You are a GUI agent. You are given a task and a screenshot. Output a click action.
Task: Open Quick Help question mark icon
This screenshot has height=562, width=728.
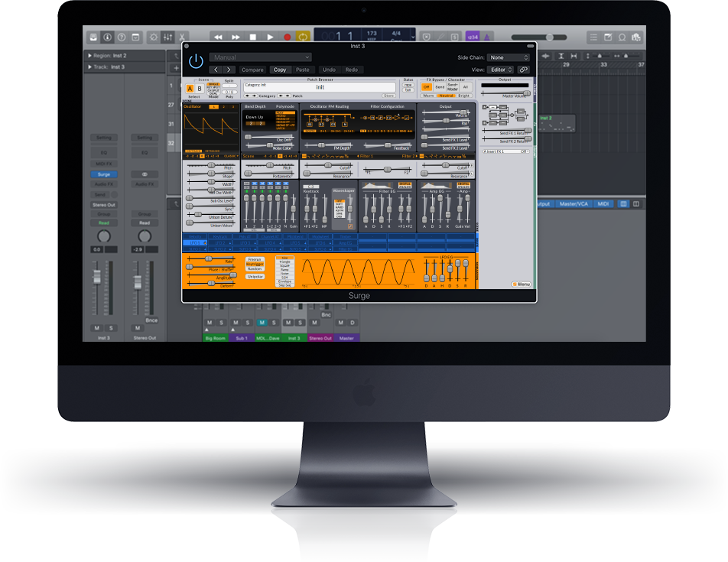point(122,37)
